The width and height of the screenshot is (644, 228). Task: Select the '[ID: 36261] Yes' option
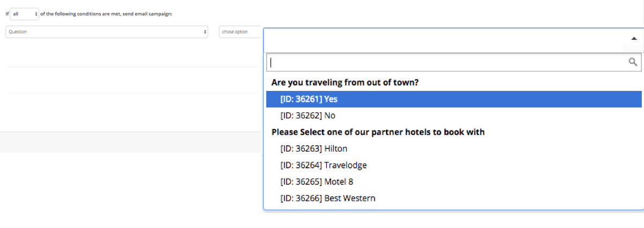tap(309, 99)
